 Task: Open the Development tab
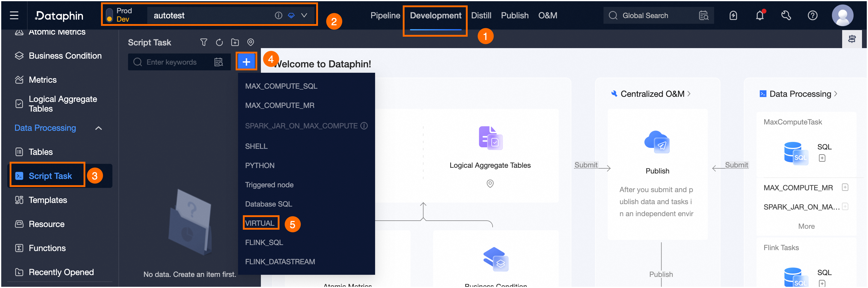(435, 16)
